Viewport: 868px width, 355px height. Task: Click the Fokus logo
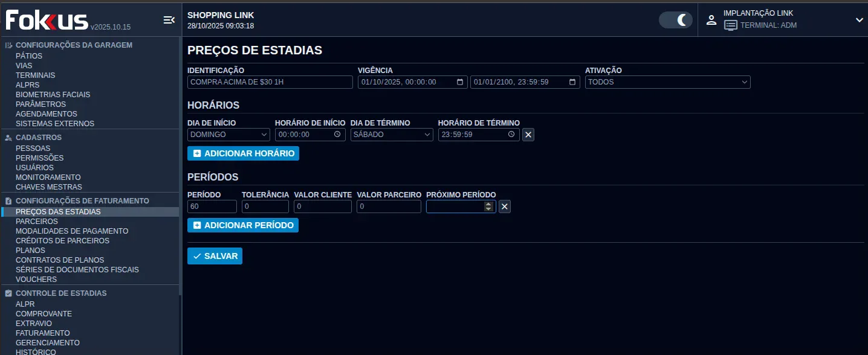pyautogui.click(x=47, y=20)
